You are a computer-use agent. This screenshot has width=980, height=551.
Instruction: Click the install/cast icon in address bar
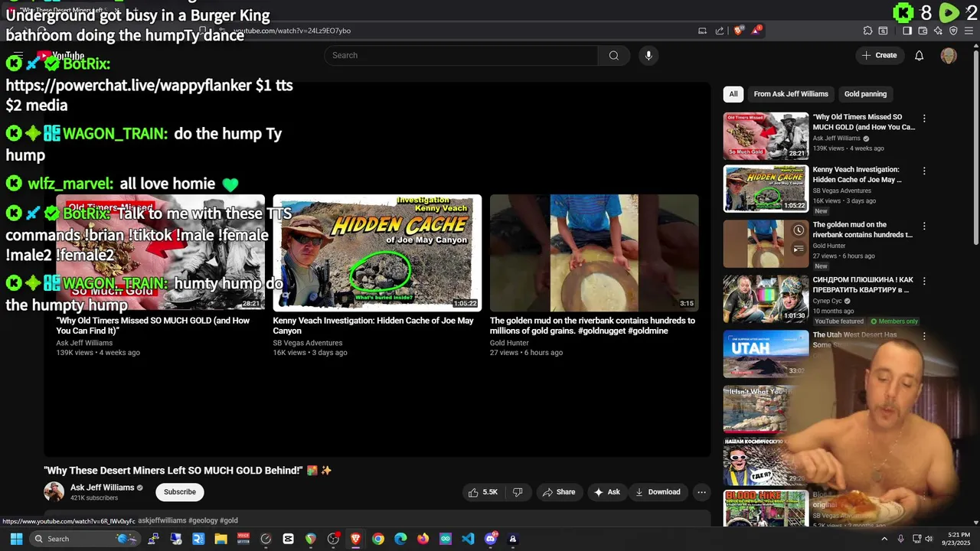tap(702, 31)
